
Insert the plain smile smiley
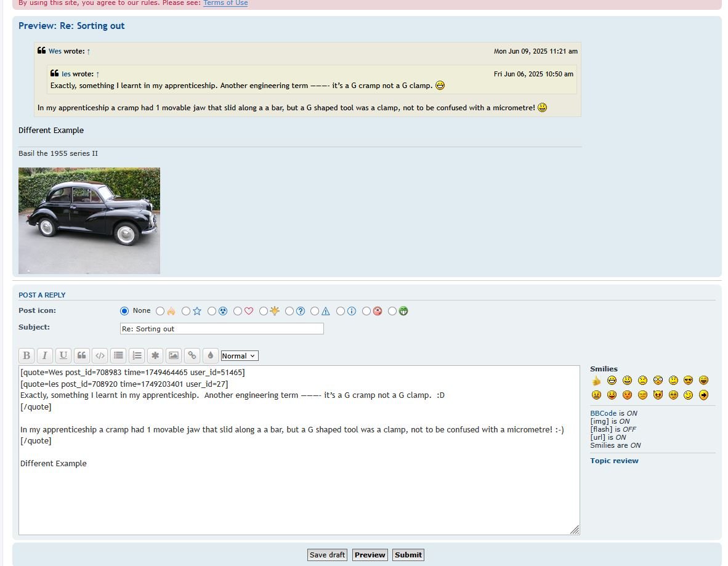[x=627, y=381]
